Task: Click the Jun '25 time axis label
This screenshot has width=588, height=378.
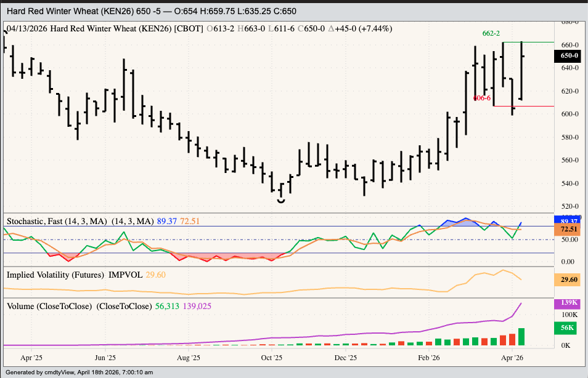Action: click(x=105, y=358)
